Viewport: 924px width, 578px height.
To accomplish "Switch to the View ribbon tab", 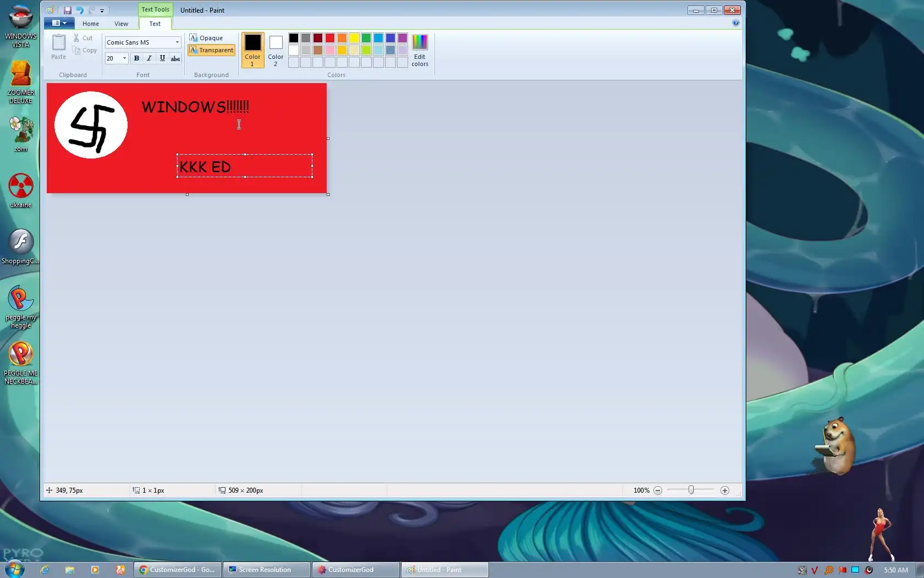I will click(121, 24).
